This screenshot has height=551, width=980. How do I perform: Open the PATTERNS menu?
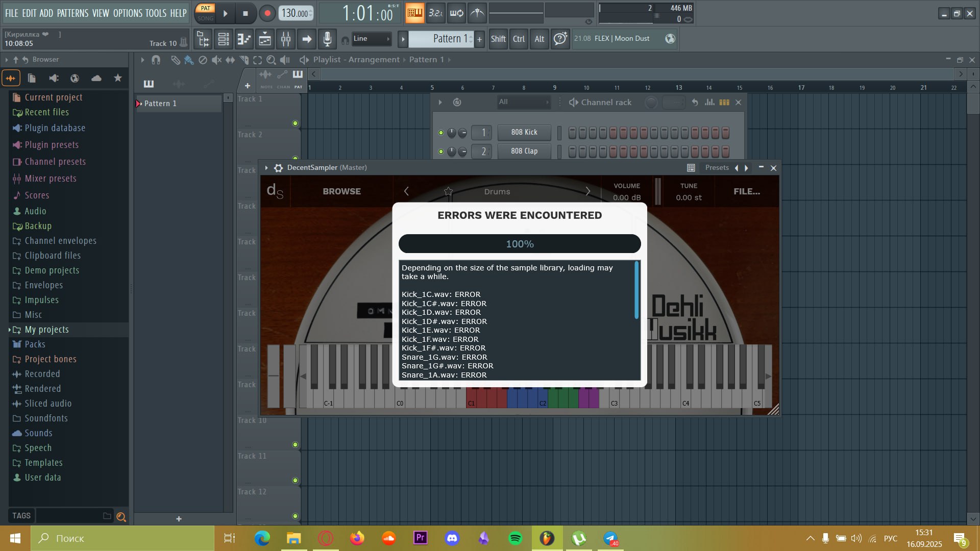point(72,13)
